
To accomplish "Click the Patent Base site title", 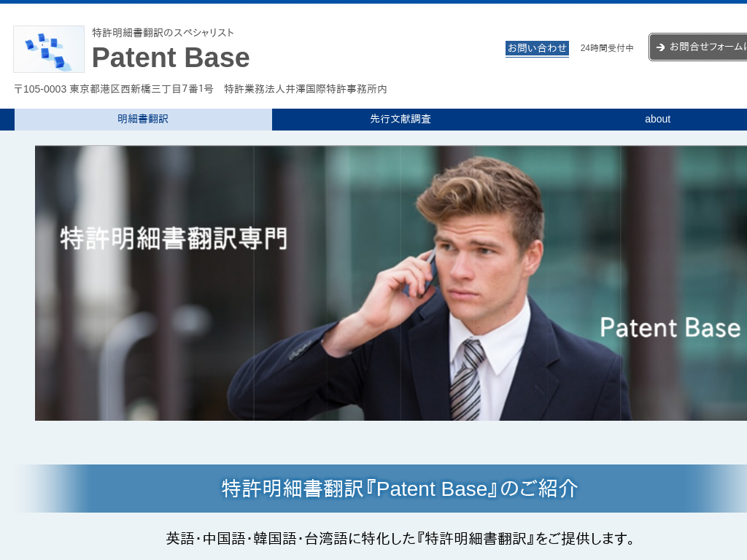I will [x=171, y=58].
